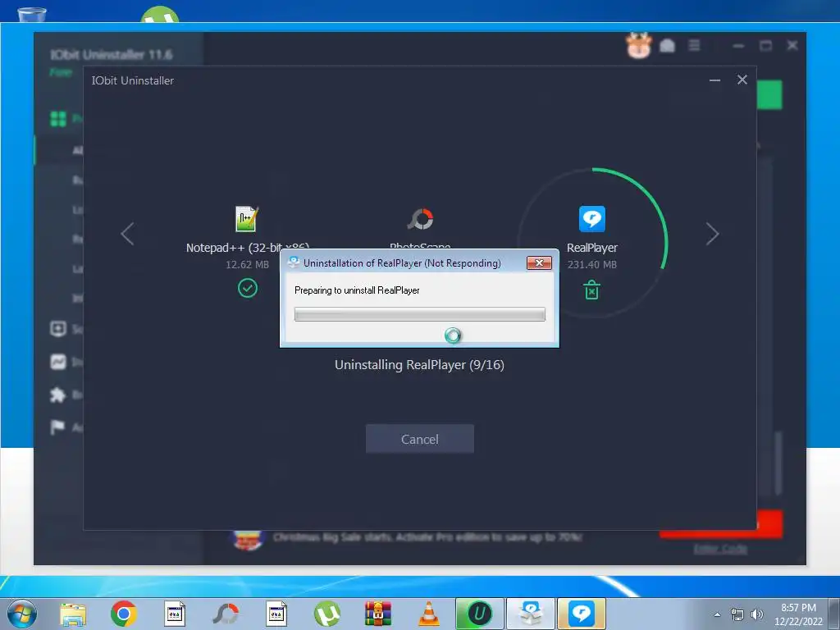Click the WinRAR icon in the taskbar
Screen dimensions: 840x630
[x=377, y=614]
